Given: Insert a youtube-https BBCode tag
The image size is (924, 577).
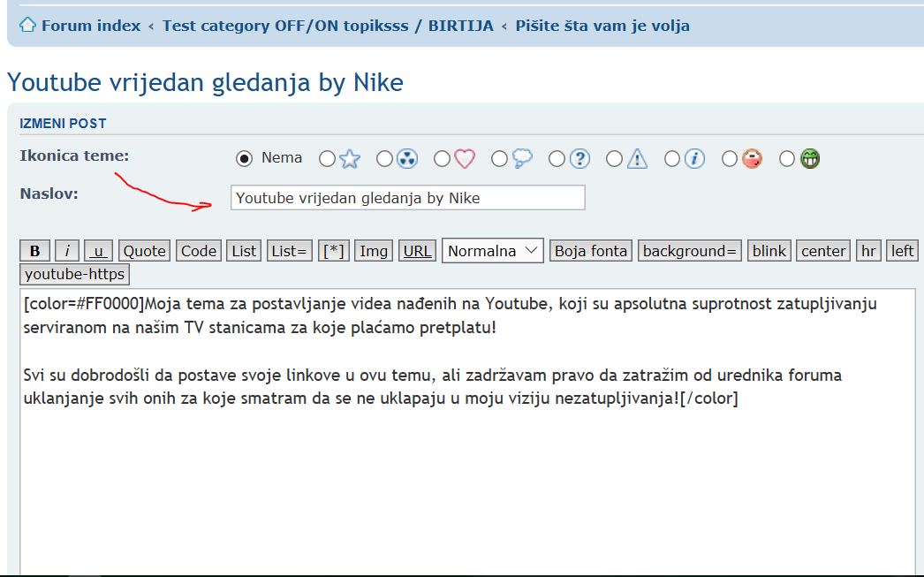Looking at the screenshot, I should click(x=75, y=274).
